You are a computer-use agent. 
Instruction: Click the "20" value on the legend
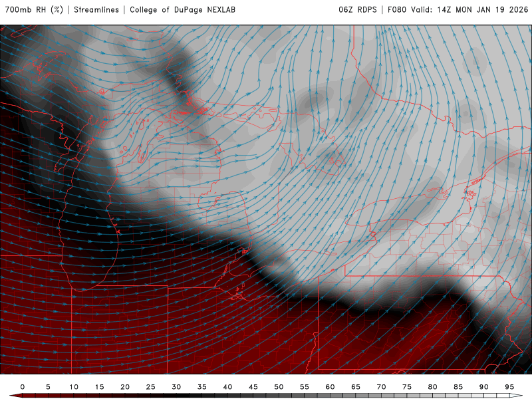(125, 387)
